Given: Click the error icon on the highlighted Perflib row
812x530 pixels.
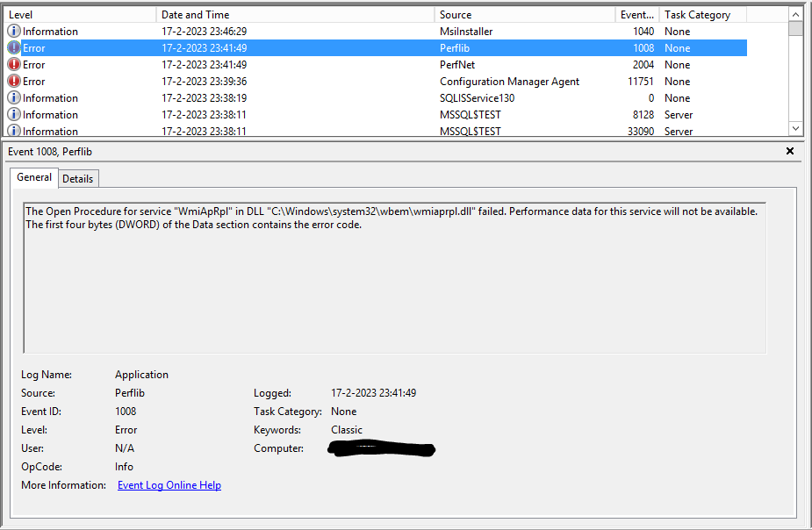Looking at the screenshot, I should tap(11, 47).
